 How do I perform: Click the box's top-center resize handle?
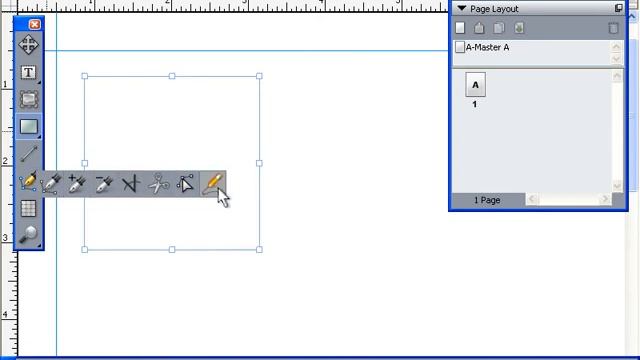pyautogui.click(x=172, y=76)
